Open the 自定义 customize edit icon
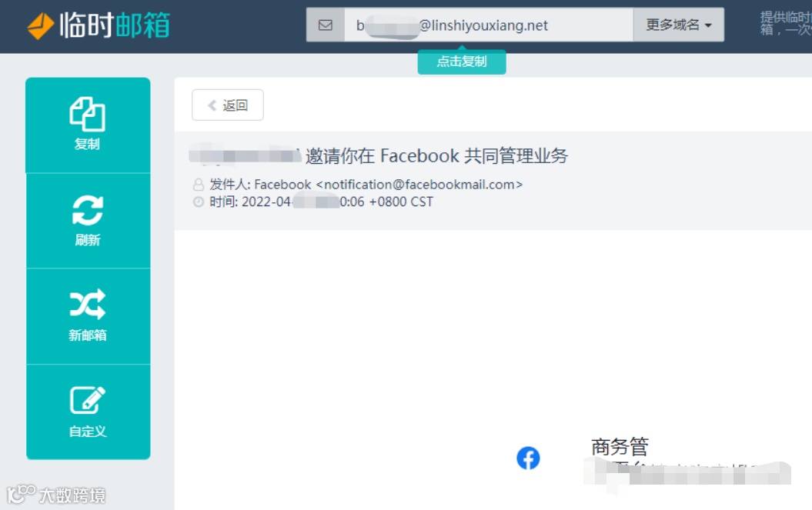Screen dimensions: 812x510 (x=88, y=400)
